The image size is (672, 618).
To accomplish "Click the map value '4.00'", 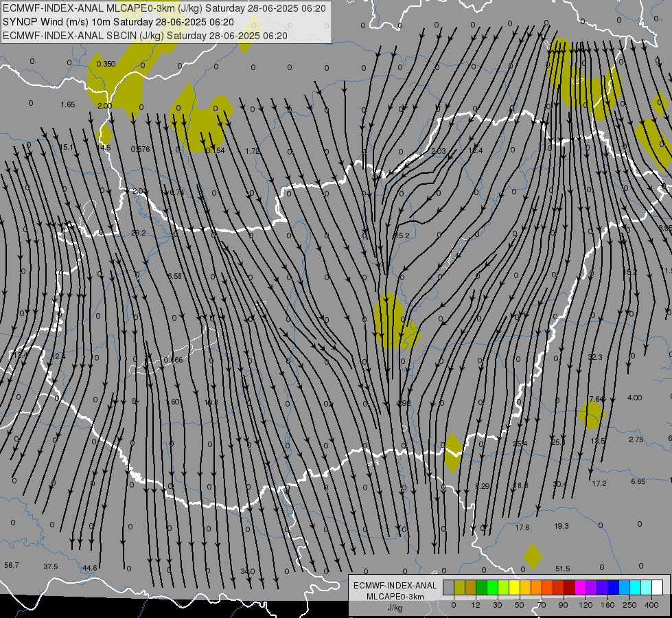I will 635,398.
